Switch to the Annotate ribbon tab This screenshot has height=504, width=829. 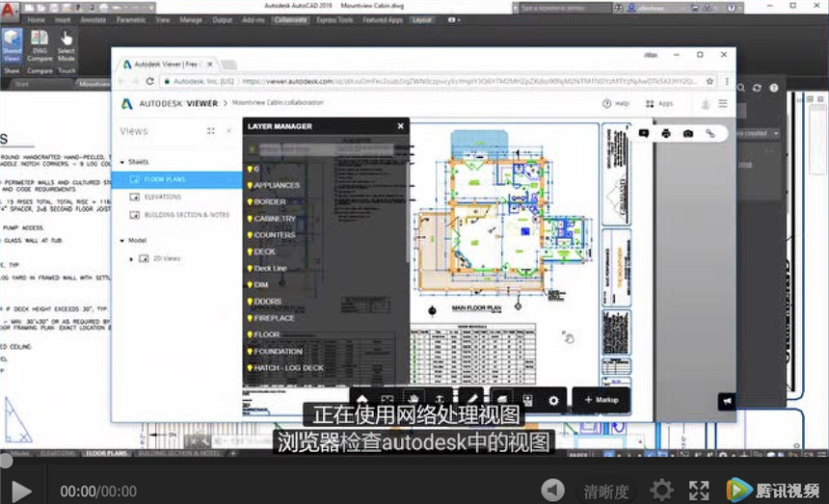coord(94,20)
